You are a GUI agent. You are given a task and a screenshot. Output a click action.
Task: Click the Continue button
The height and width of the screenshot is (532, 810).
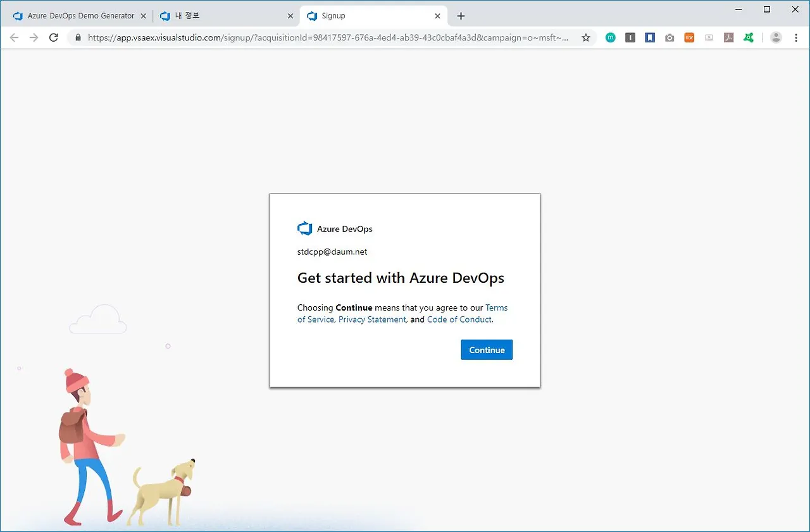tap(486, 349)
